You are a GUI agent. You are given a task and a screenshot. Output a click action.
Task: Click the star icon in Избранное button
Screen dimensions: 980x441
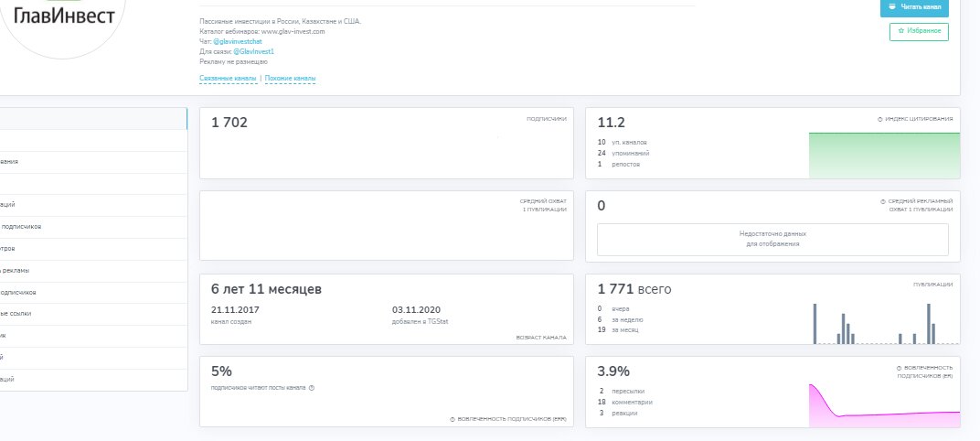[x=900, y=30]
